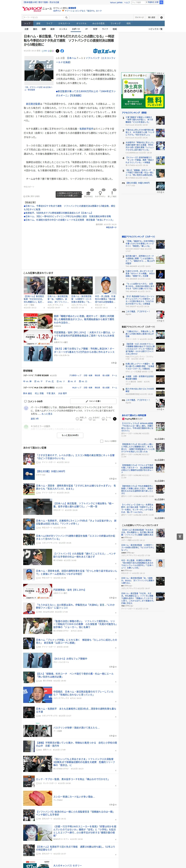186x868 pixels.
Task: Open the ランキング tab
Action: pos(115,24)
